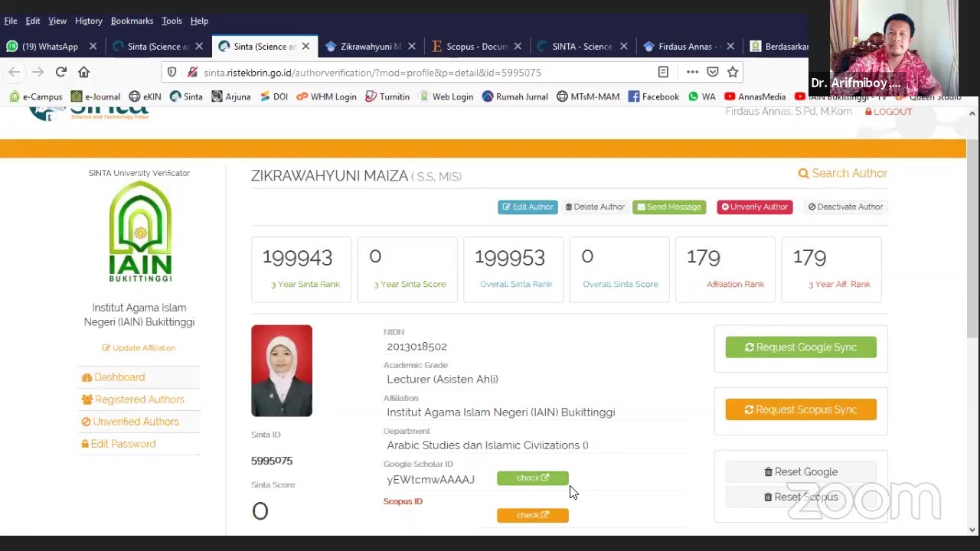980x551 pixels.
Task: Reload the current page
Action: coord(60,72)
